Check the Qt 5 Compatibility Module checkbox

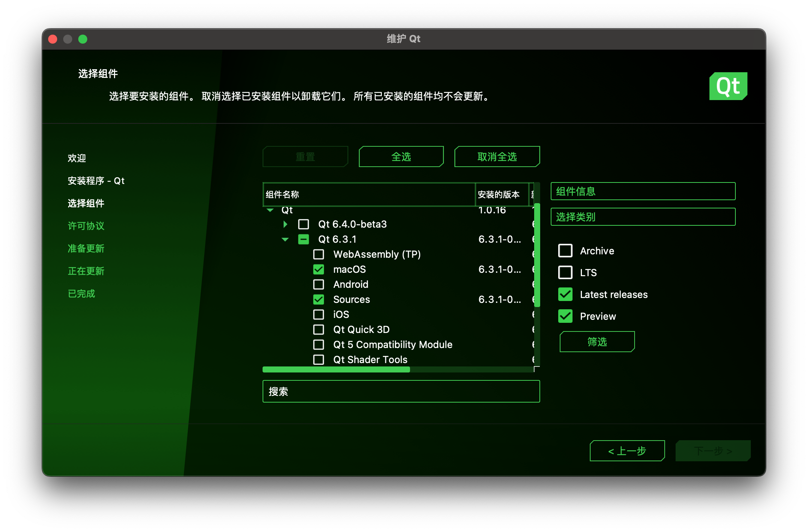point(319,345)
